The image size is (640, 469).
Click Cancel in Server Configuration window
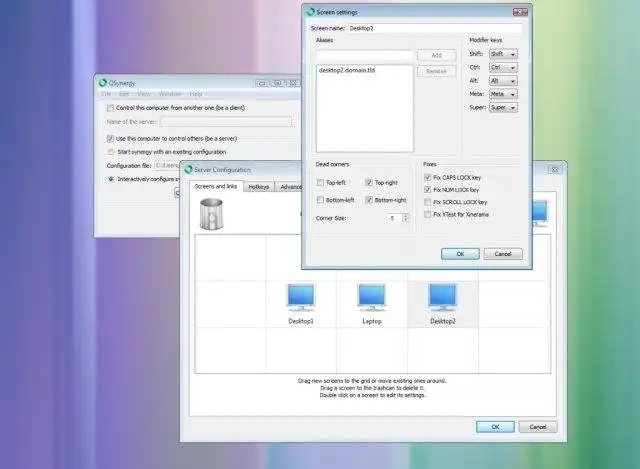click(x=538, y=427)
